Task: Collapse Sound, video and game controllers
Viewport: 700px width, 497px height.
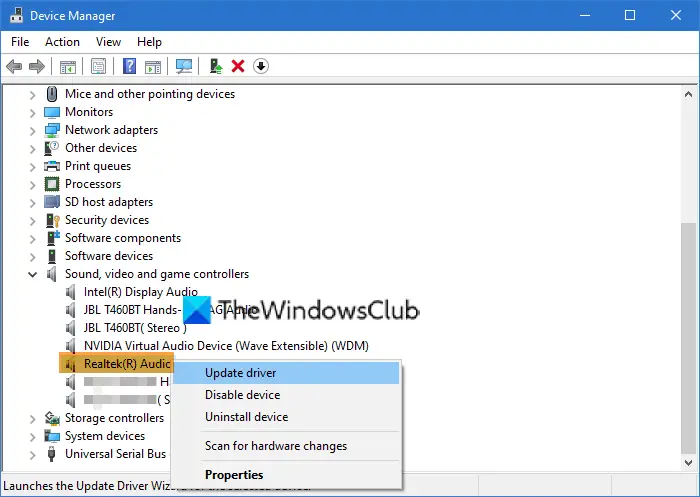Action: tap(32, 274)
